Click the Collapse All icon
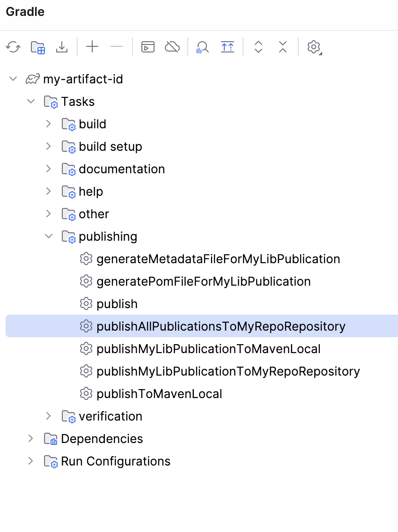Screen dimensions: 398x532 283,47
